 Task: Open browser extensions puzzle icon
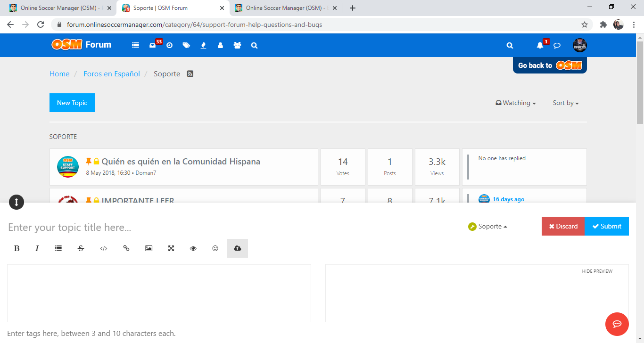(x=603, y=24)
